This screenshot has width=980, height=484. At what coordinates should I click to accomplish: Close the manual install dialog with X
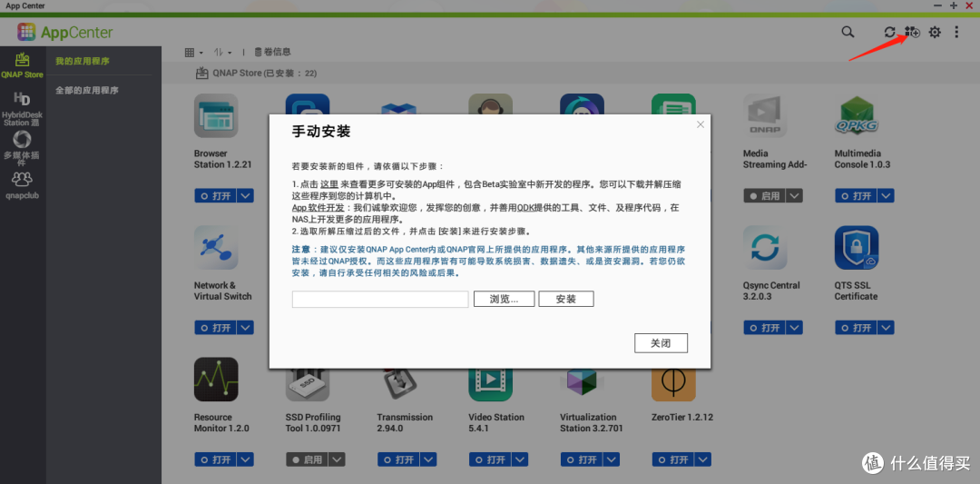point(700,124)
